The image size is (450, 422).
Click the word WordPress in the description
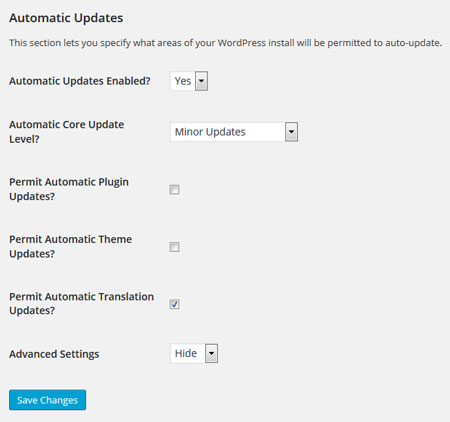(242, 43)
